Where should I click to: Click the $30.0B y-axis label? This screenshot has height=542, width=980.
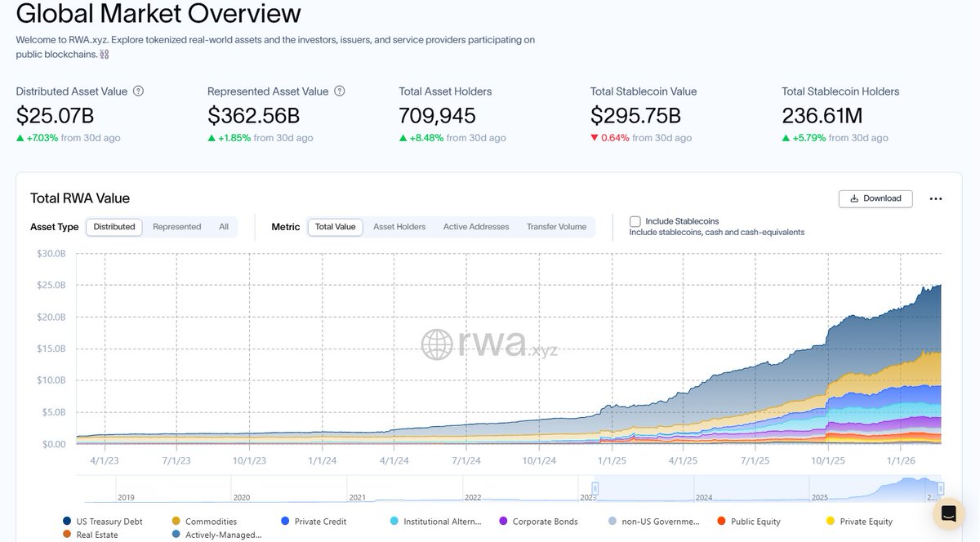pyautogui.click(x=51, y=253)
